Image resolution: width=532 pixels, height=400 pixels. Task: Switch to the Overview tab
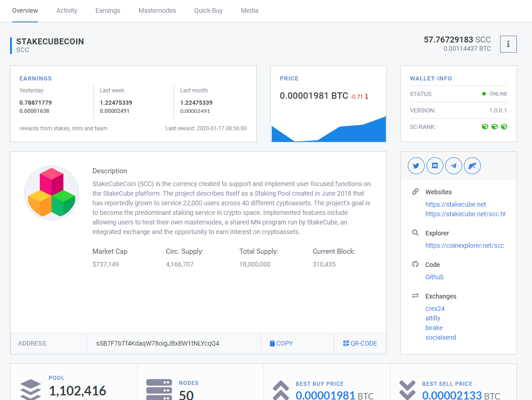25,11
